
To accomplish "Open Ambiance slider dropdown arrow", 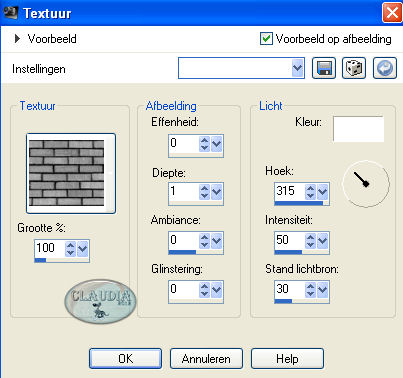I will [217, 241].
